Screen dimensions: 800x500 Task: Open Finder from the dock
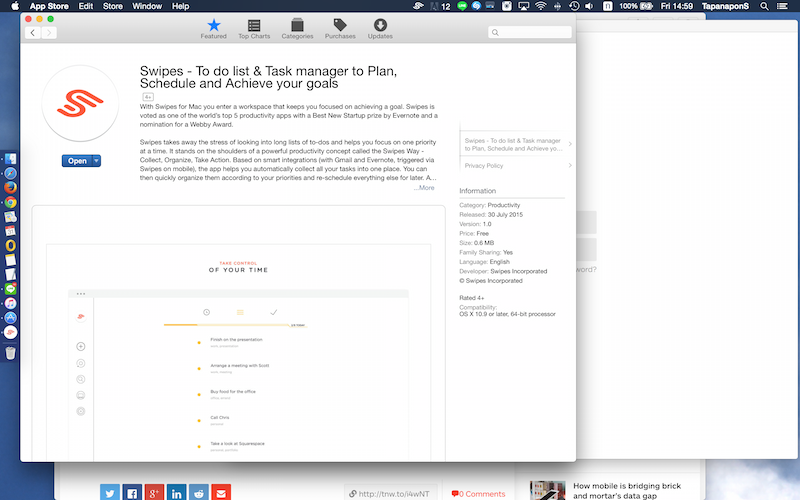11,159
